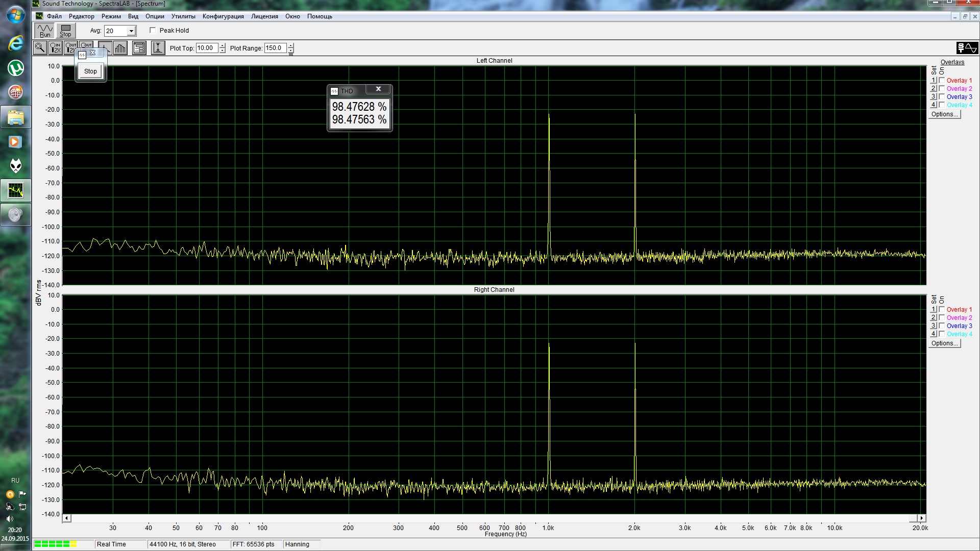Screen dimensions: 980x551
Task: Set Left Channel overlay 3
Action: 934,96
